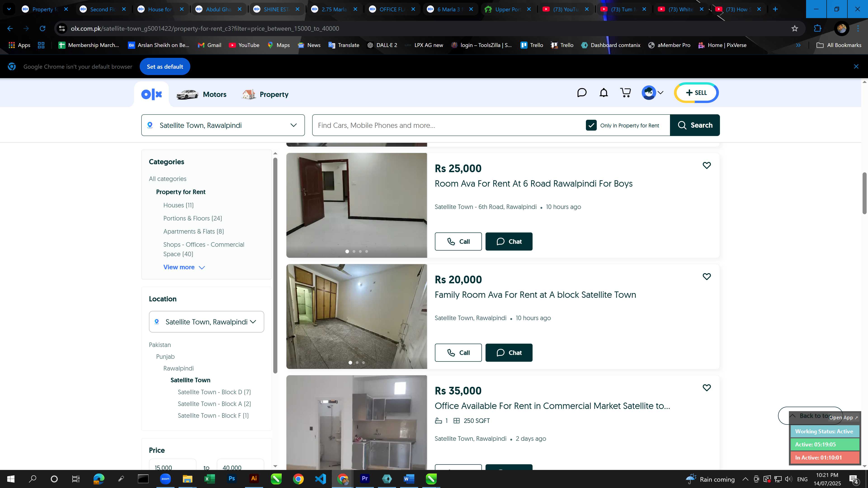Open the Rs 35,000 office listing photo
868x488 pixels.
[356, 423]
